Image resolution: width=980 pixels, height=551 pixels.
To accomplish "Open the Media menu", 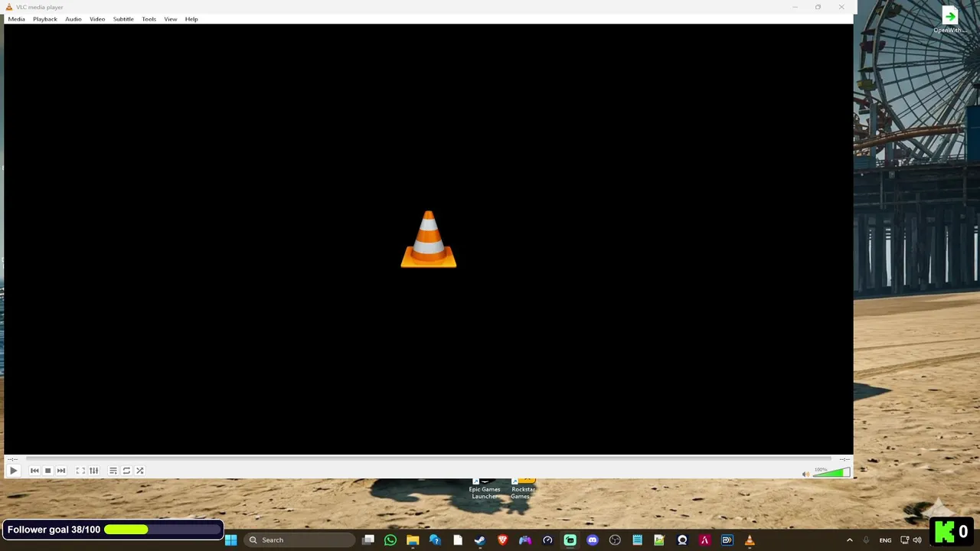I will [16, 19].
